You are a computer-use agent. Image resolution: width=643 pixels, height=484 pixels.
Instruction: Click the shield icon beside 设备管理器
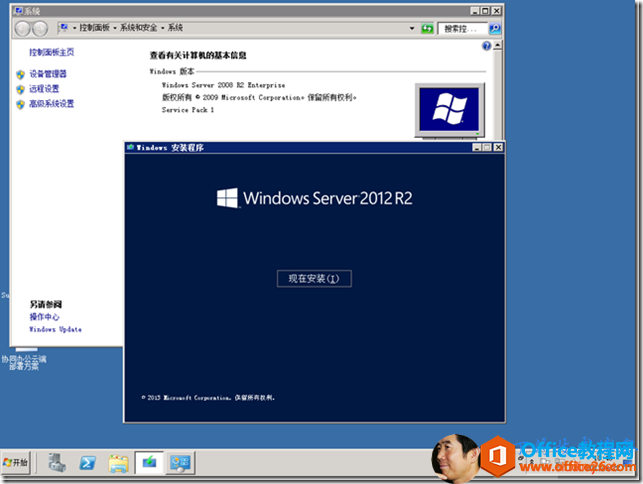point(21,74)
